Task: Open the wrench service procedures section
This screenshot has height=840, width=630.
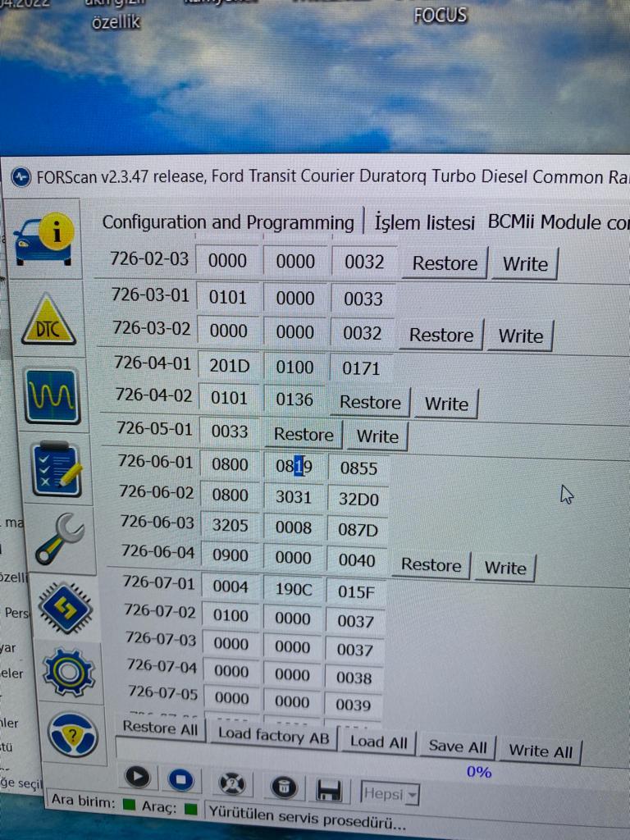Action: 59,538
